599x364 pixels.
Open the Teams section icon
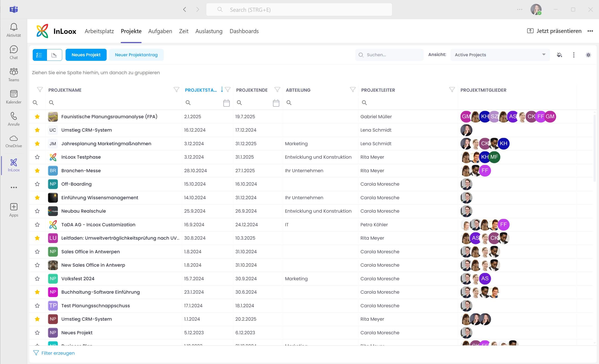tap(14, 75)
